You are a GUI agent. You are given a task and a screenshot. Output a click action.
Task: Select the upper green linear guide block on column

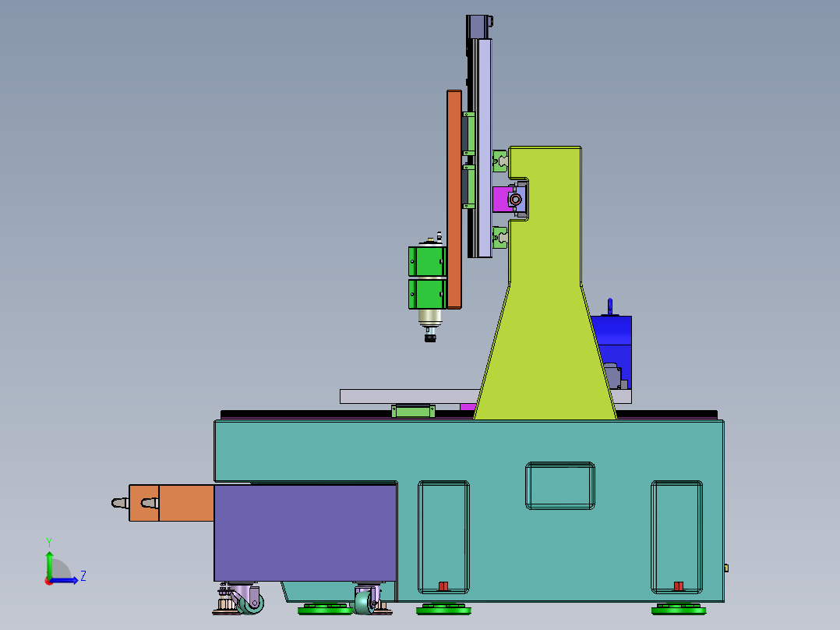point(500,161)
